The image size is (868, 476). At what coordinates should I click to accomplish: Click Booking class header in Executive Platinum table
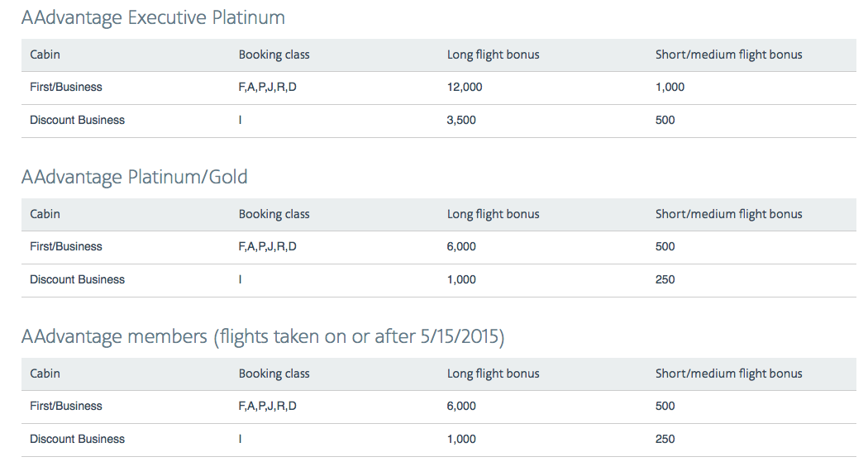[274, 55]
